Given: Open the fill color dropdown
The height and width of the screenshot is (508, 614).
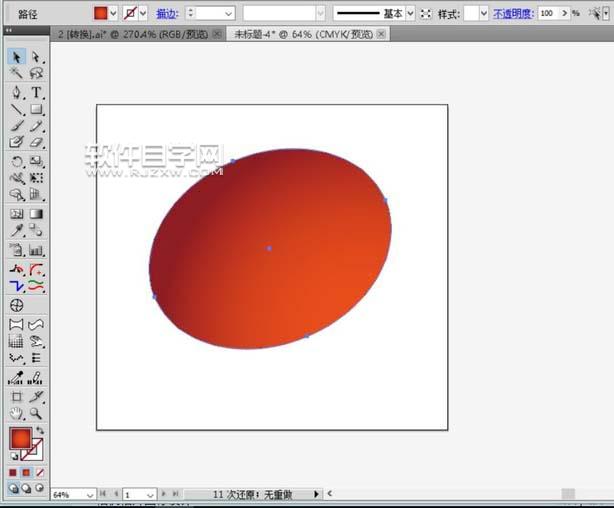Looking at the screenshot, I should click(113, 13).
